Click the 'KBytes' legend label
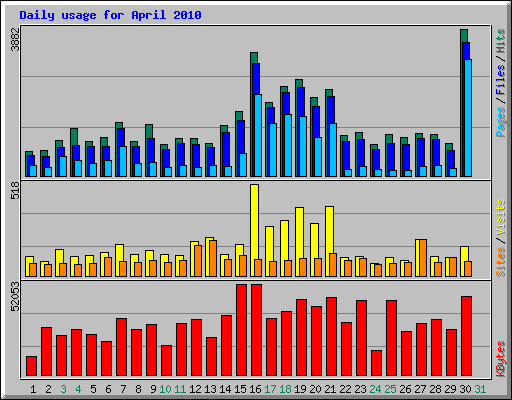 click(x=500, y=359)
